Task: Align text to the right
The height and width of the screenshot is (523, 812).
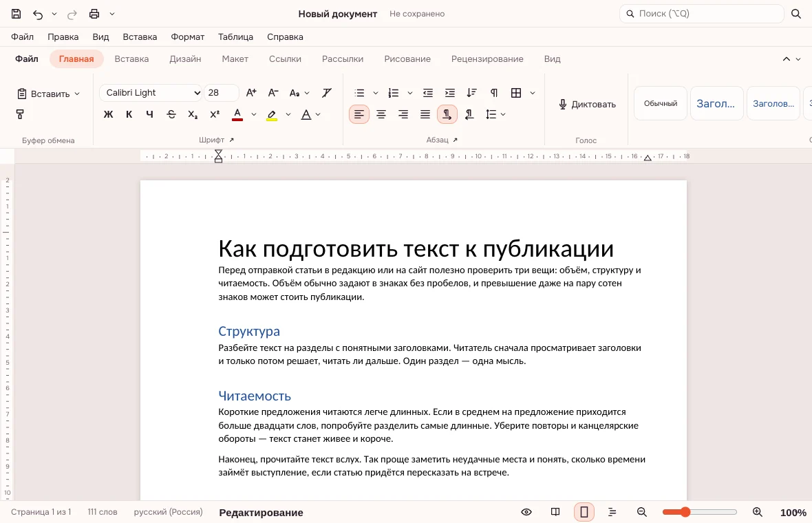Action: click(x=403, y=114)
